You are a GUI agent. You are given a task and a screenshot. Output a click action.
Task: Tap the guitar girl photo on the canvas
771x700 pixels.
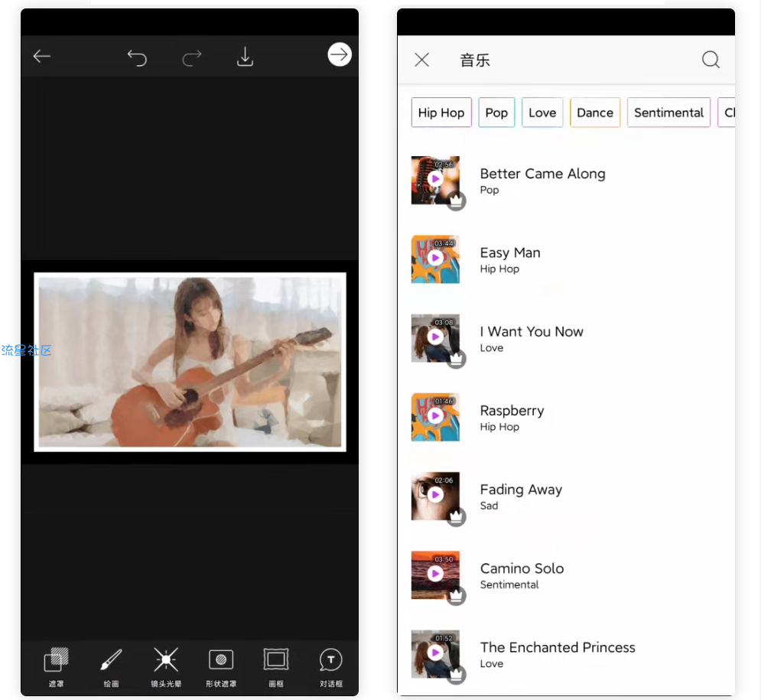[x=190, y=362]
